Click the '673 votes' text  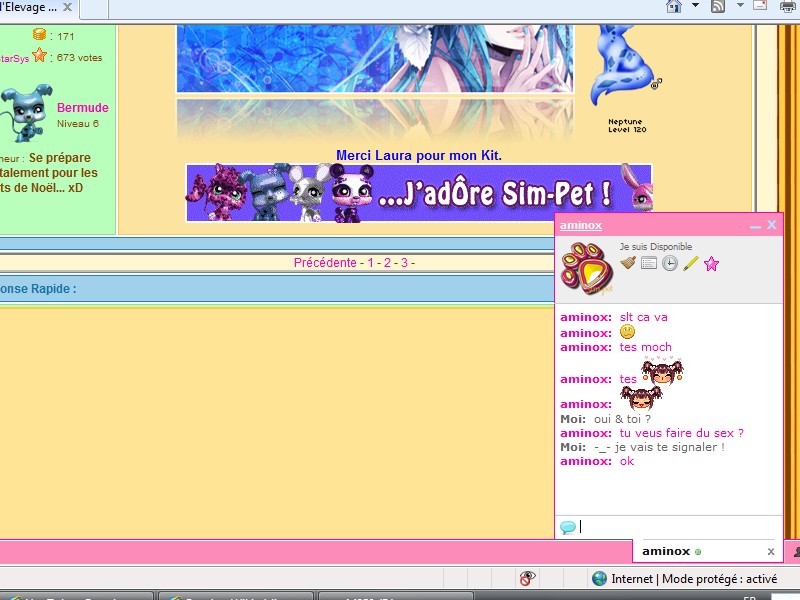[79, 58]
